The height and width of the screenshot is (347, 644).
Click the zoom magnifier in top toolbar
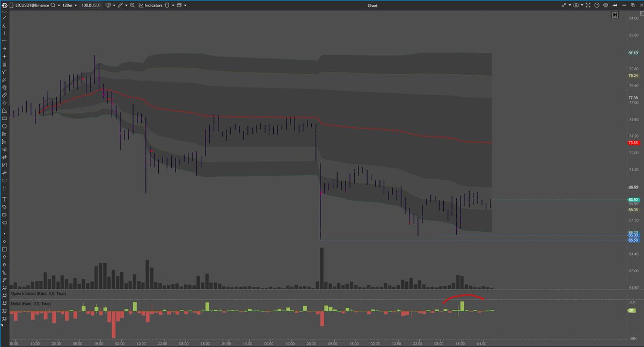coord(132,5)
